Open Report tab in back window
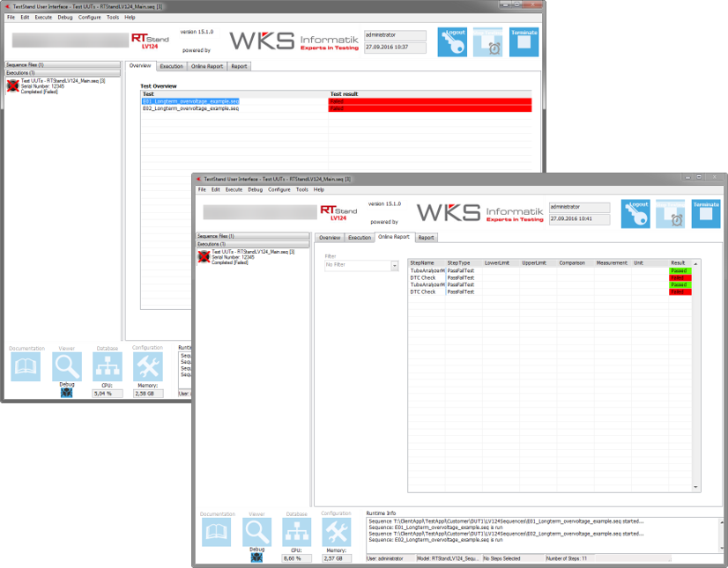The height and width of the screenshot is (568, 728). tap(239, 66)
